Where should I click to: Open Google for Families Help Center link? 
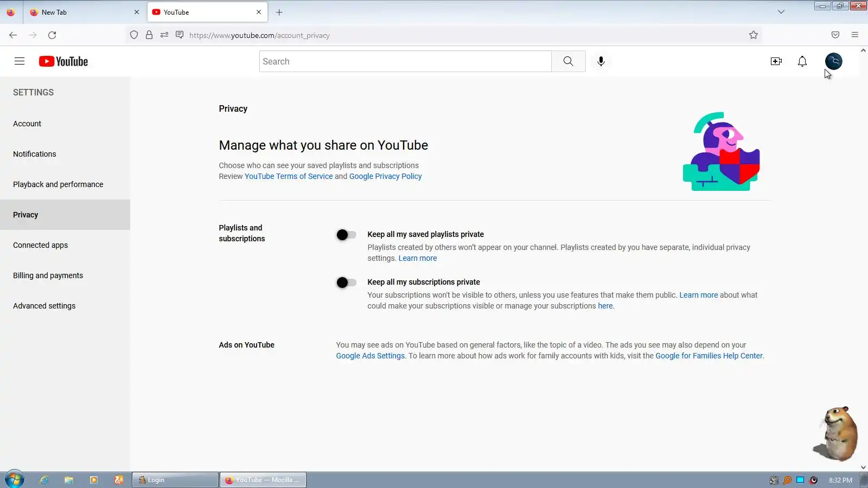click(x=709, y=356)
